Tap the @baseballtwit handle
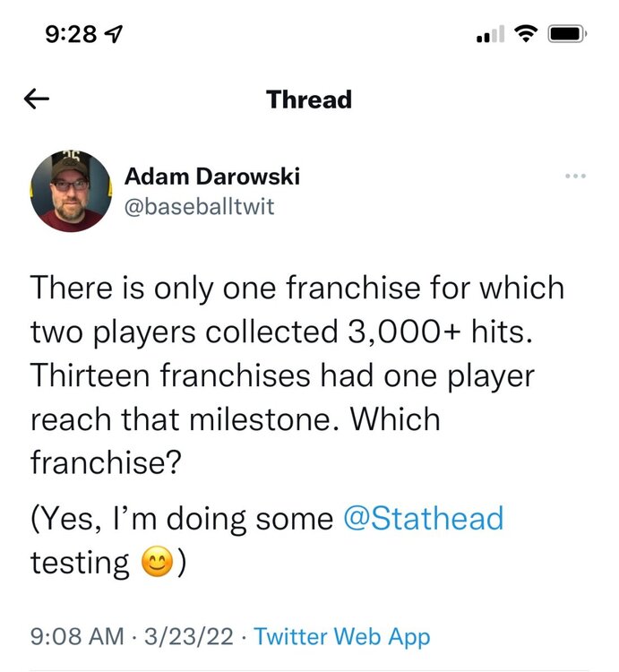The height and width of the screenshot is (672, 619). [x=200, y=207]
